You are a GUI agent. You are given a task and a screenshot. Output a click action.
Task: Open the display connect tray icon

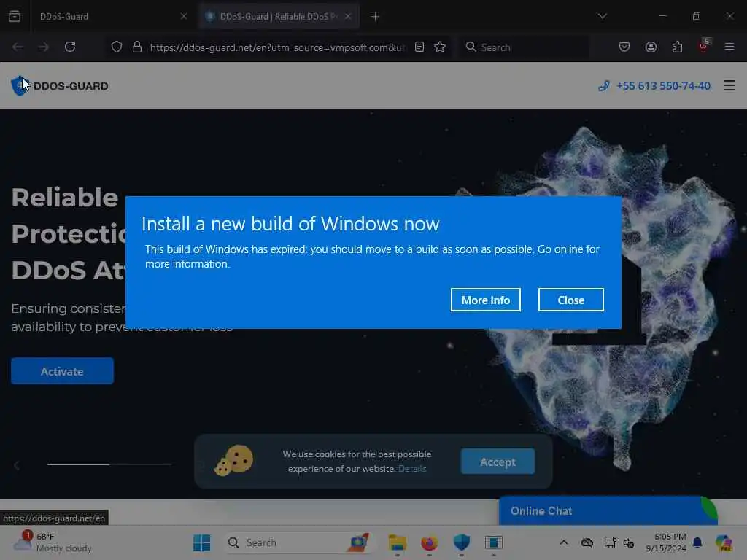click(610, 542)
